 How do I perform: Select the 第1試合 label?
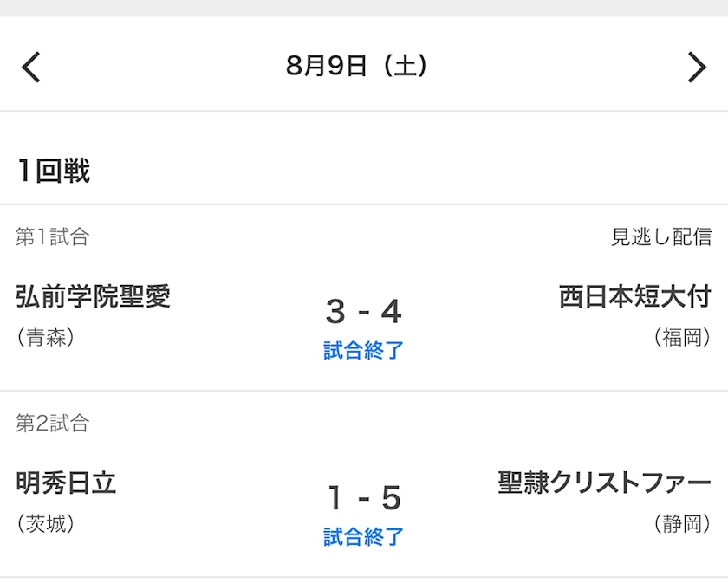52,236
